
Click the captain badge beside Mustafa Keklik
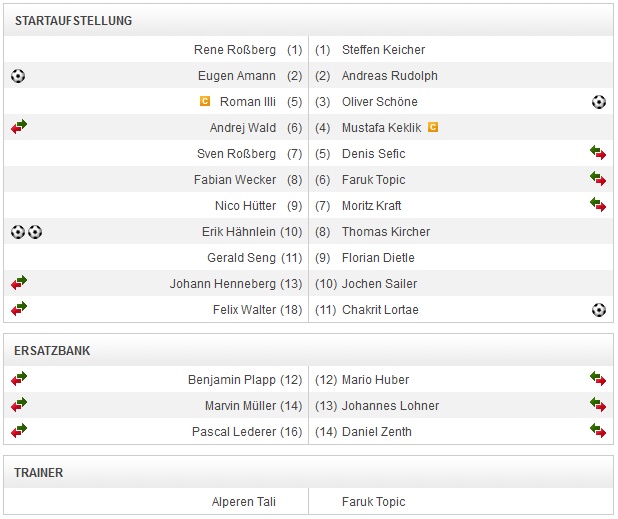433,128
